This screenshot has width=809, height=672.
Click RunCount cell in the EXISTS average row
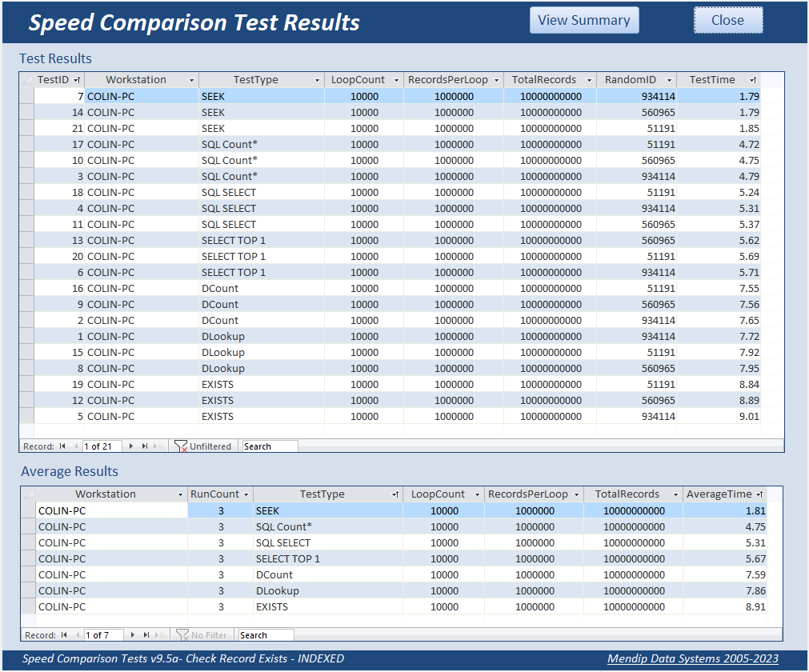220,606
